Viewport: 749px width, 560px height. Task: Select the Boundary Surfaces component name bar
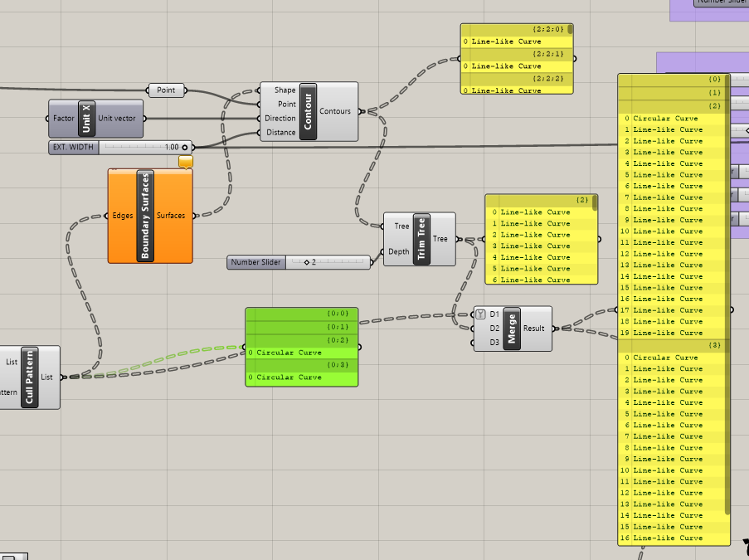click(145, 216)
